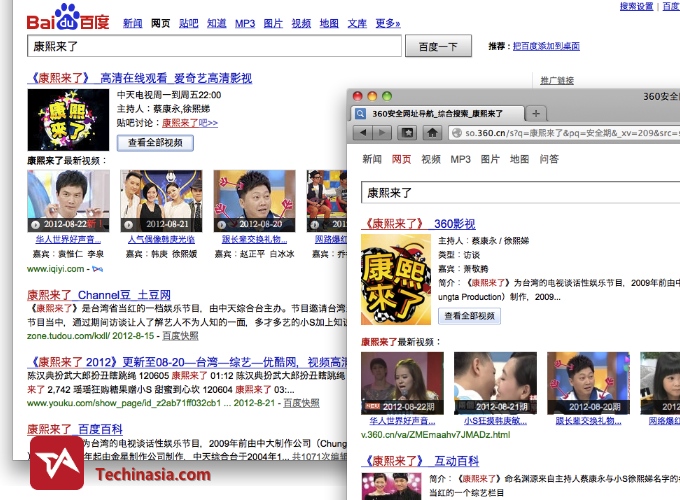680x500 pixels.
Task: Open 康熙来了吧 forum link
Action: [190, 123]
